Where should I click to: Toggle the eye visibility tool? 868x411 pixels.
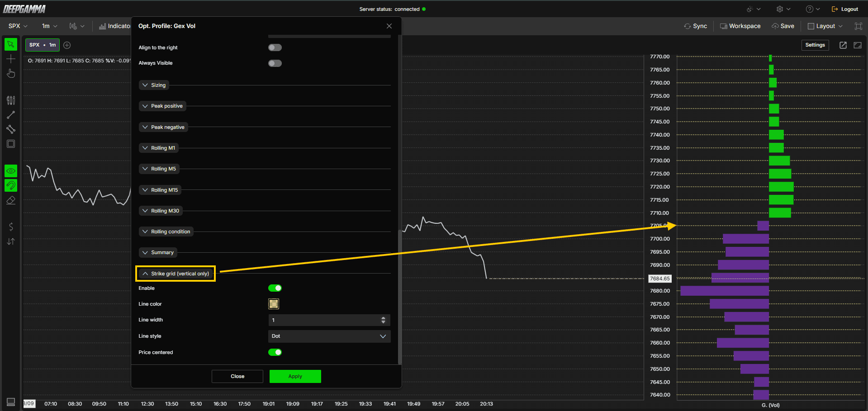(11, 171)
